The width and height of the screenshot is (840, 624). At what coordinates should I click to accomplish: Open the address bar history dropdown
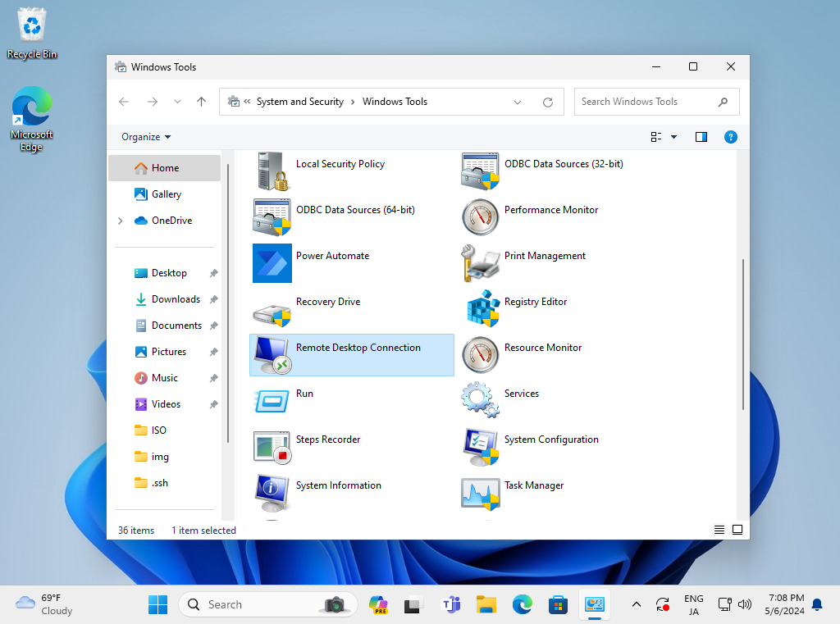tap(518, 102)
